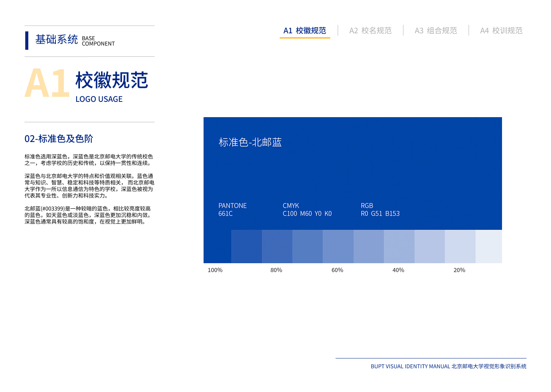Click the 基础系统 section heading
This screenshot has height=392, width=551.
pos(57,39)
